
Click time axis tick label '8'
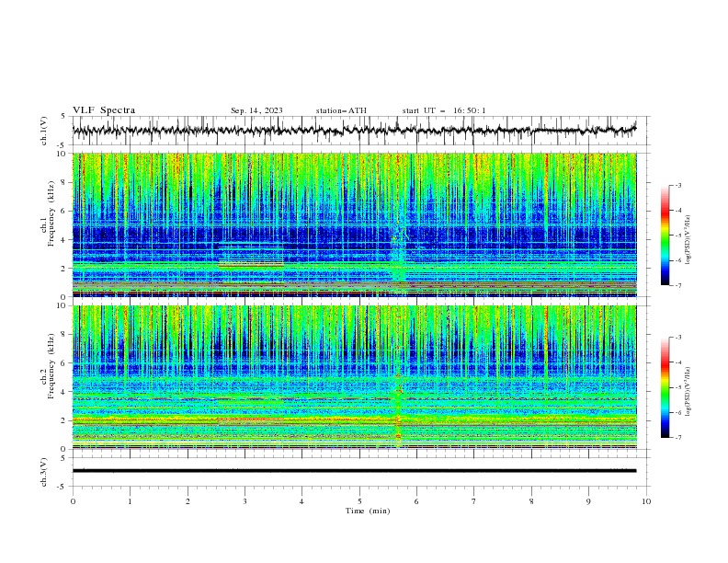(531, 501)
